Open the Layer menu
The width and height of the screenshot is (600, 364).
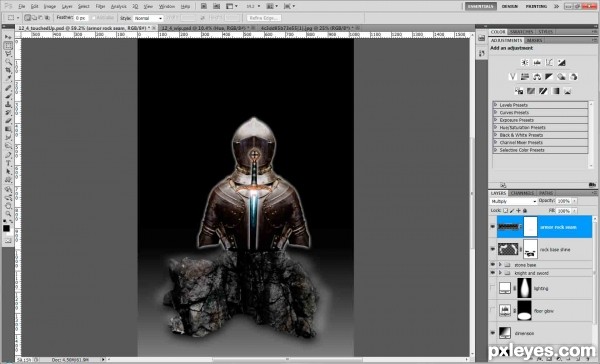click(67, 7)
